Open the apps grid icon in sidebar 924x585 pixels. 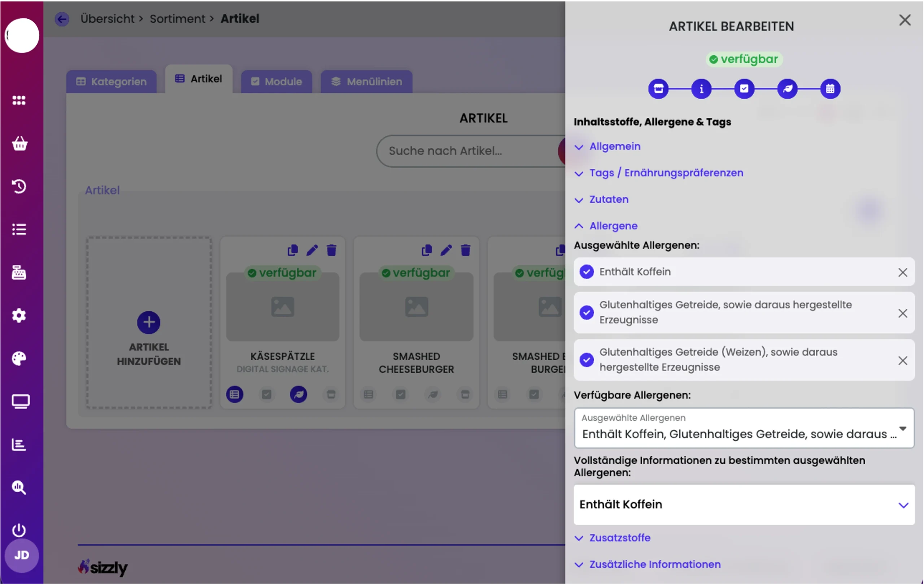pos(19,101)
